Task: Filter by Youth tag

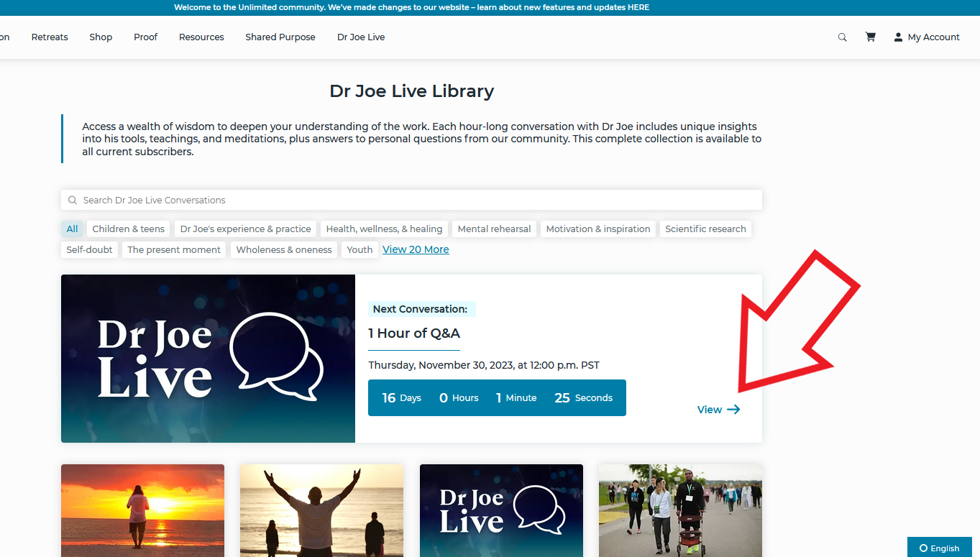Action: coord(360,250)
